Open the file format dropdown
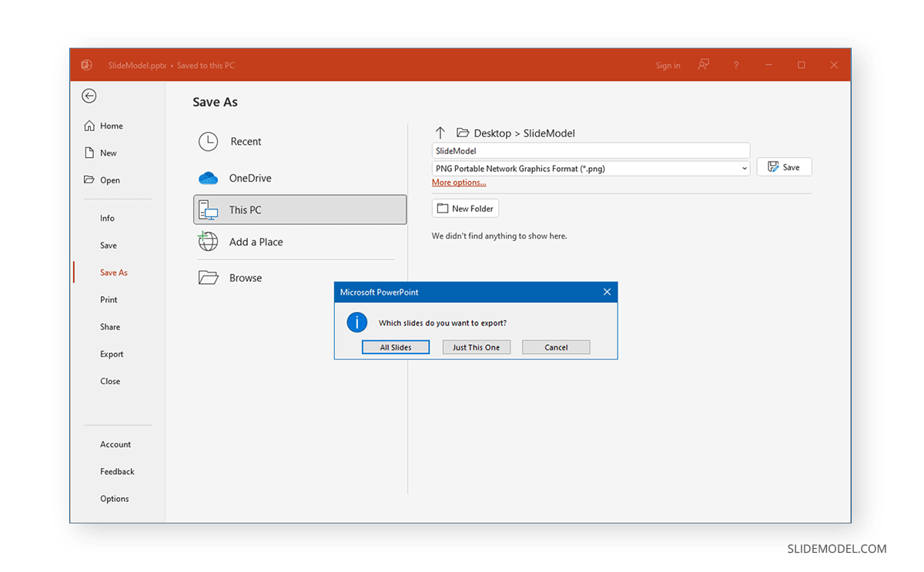The width and height of the screenshot is (924, 572). pyautogui.click(x=744, y=167)
